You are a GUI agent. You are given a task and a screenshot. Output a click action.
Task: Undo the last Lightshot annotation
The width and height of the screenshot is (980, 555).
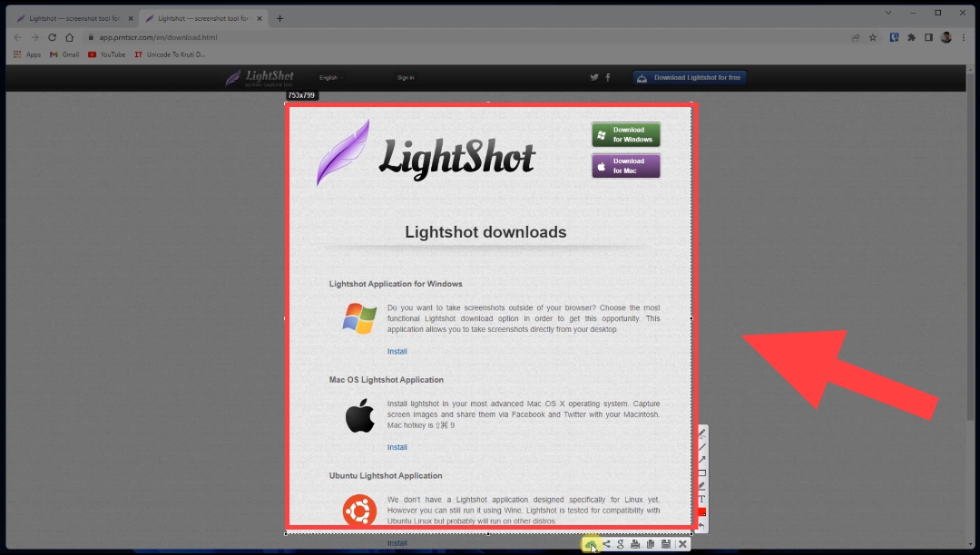point(701,526)
